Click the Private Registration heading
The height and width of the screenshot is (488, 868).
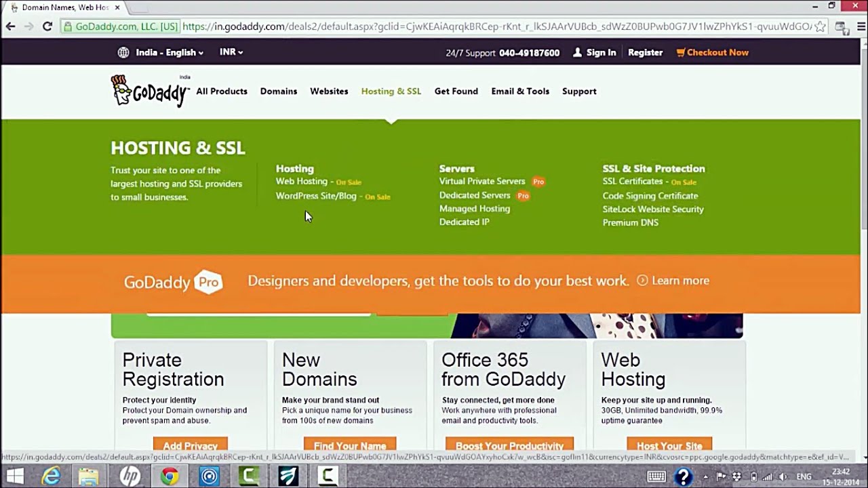tap(173, 369)
